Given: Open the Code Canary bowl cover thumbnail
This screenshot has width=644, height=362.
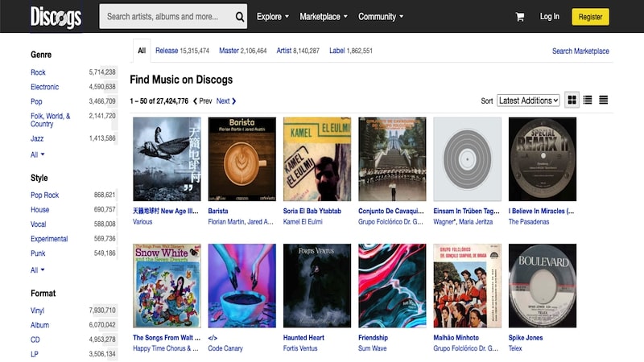Looking at the screenshot, I should 242,286.
